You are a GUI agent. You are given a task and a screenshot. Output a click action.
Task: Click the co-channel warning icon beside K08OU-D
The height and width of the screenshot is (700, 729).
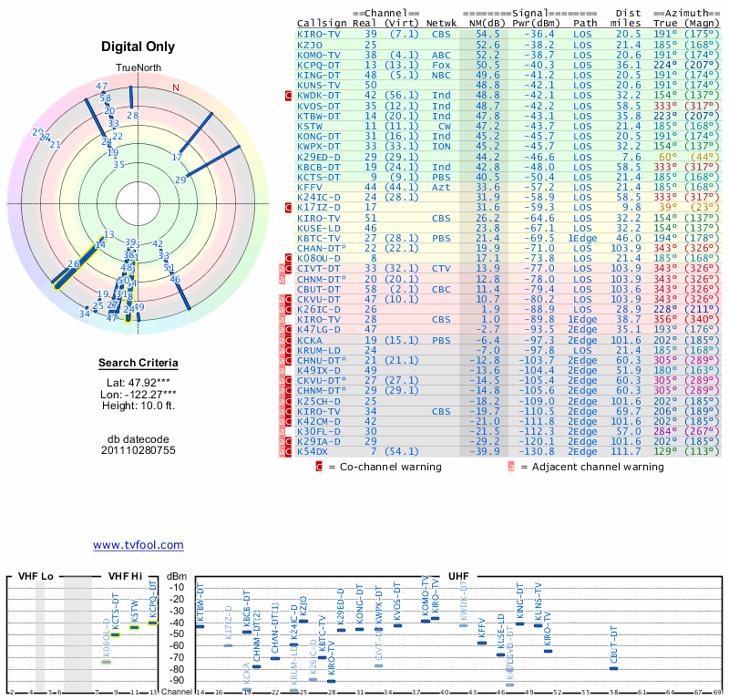coord(289,259)
